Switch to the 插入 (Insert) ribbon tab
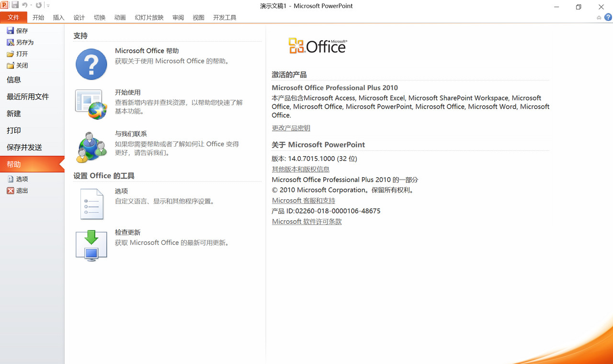 click(x=58, y=18)
